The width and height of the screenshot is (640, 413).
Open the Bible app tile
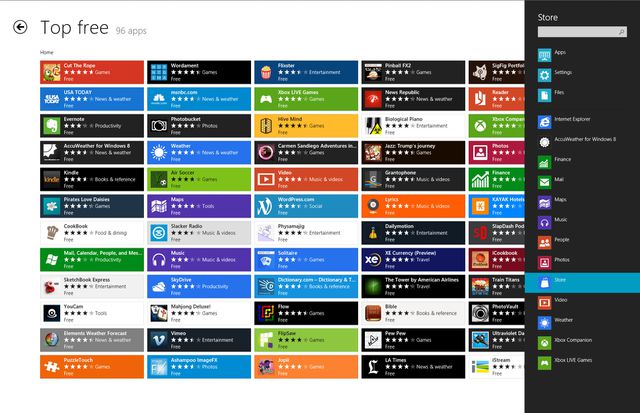(x=413, y=313)
